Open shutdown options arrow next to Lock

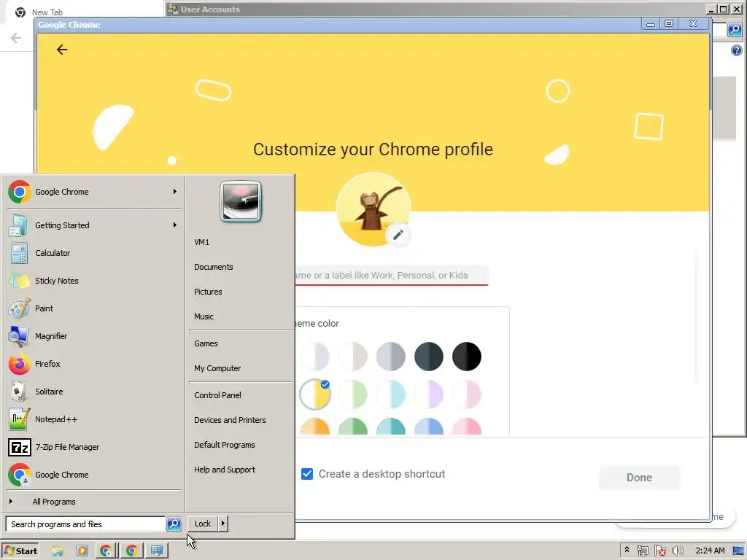[x=222, y=524]
